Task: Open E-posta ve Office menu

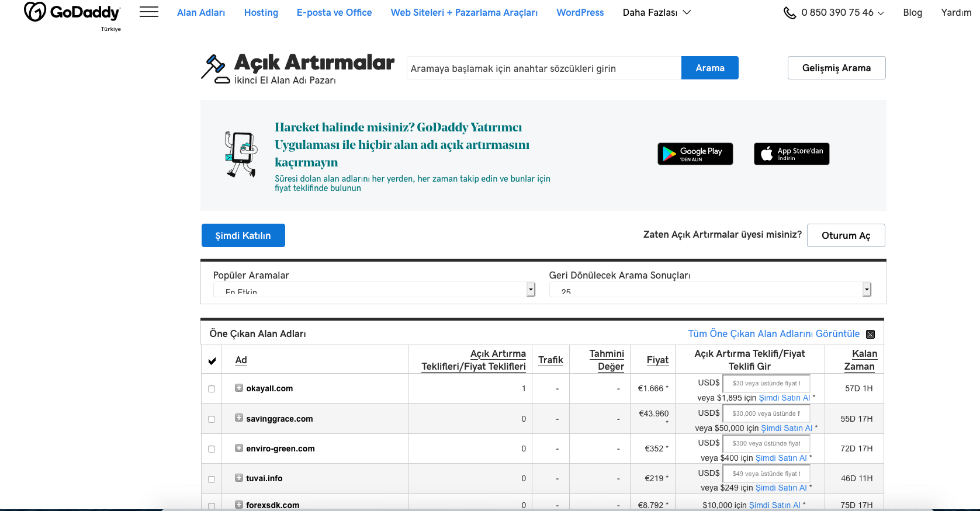Action: (x=334, y=12)
